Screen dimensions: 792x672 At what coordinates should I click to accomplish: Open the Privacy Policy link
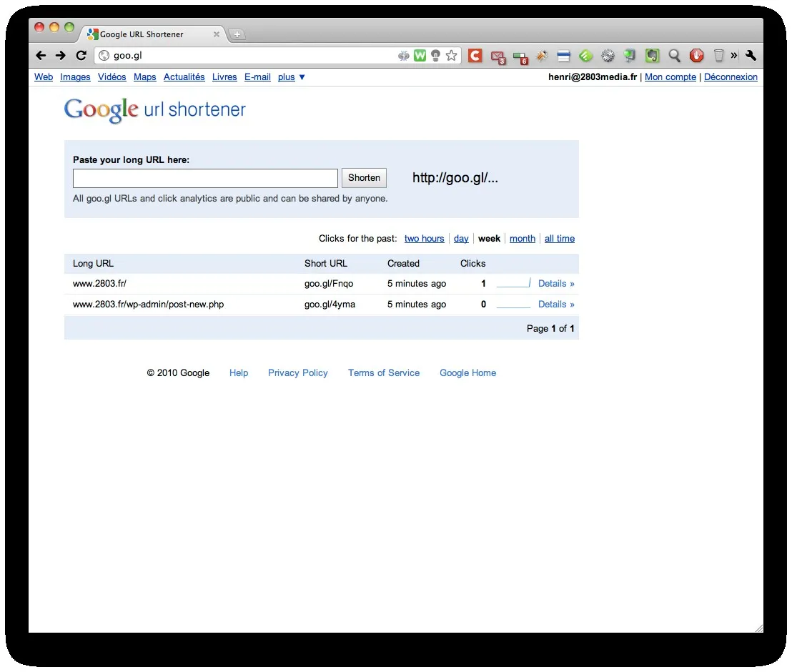point(298,373)
